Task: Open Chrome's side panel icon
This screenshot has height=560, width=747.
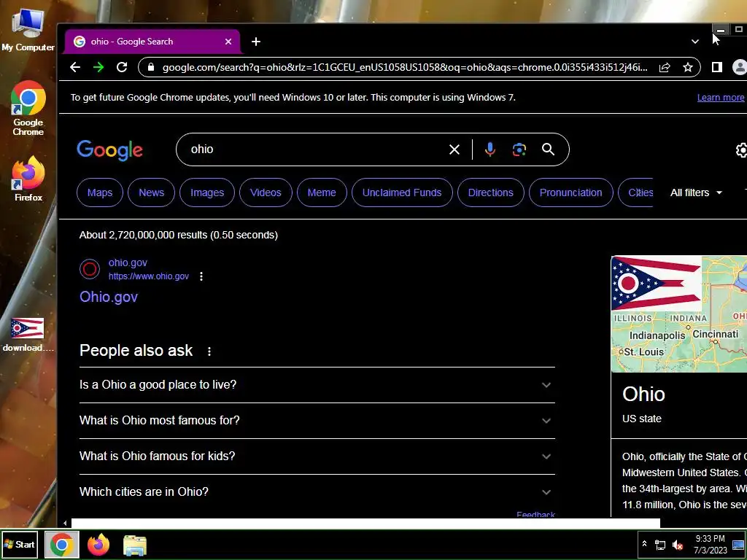Action: coord(716,67)
